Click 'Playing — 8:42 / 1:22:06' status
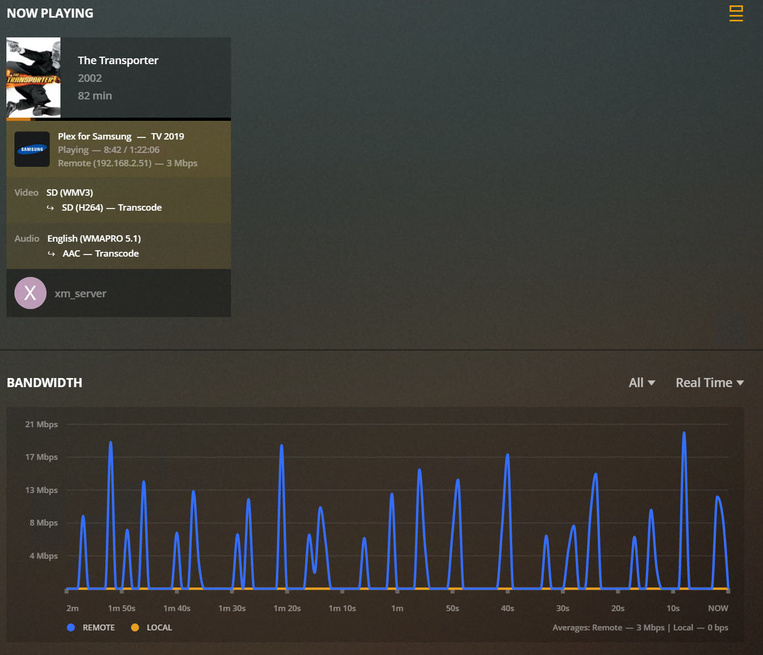 pos(109,150)
